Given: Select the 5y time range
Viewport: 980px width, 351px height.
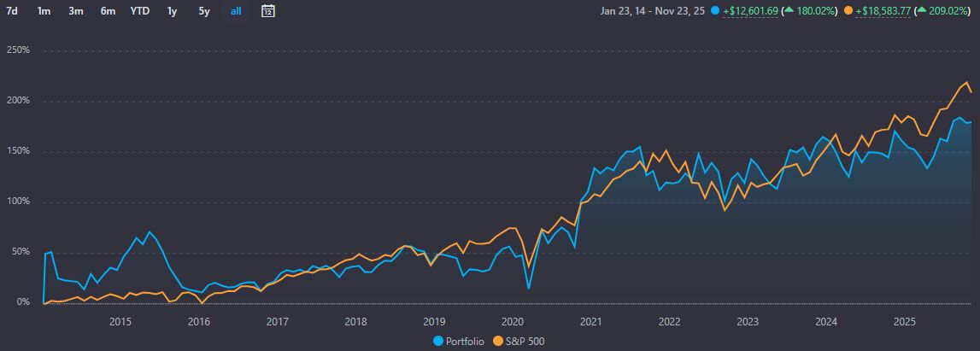Looking at the screenshot, I should click(x=203, y=11).
